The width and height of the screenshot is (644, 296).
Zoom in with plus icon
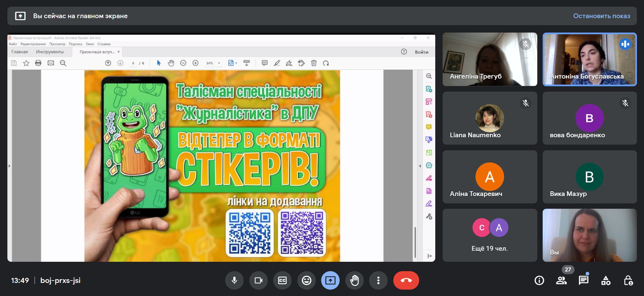(196, 63)
